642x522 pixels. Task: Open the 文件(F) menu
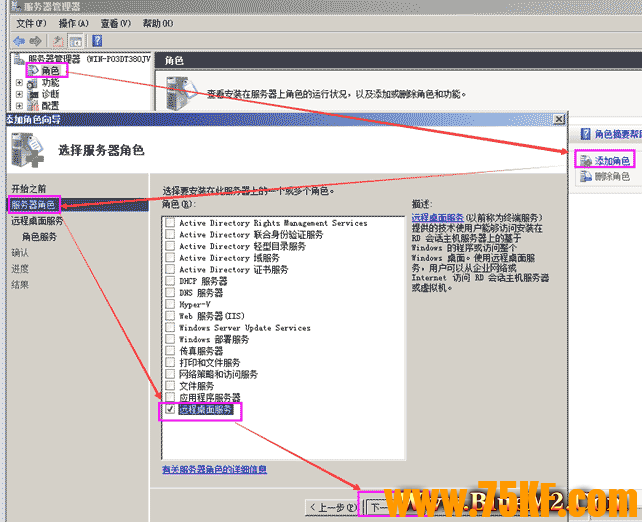(x=32, y=23)
